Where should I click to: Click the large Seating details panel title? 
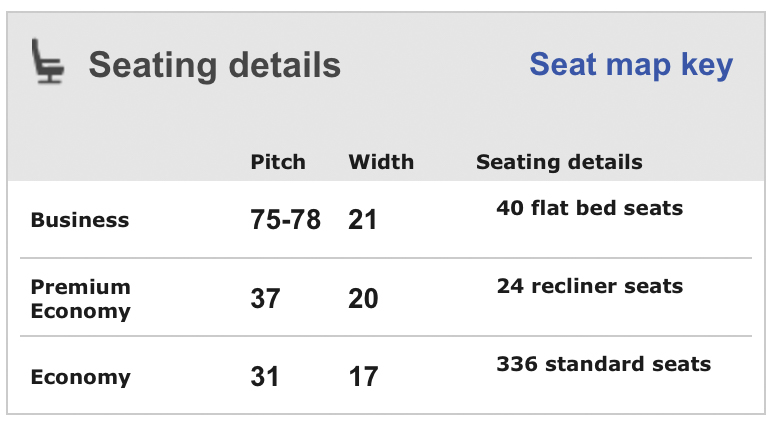tap(215, 66)
